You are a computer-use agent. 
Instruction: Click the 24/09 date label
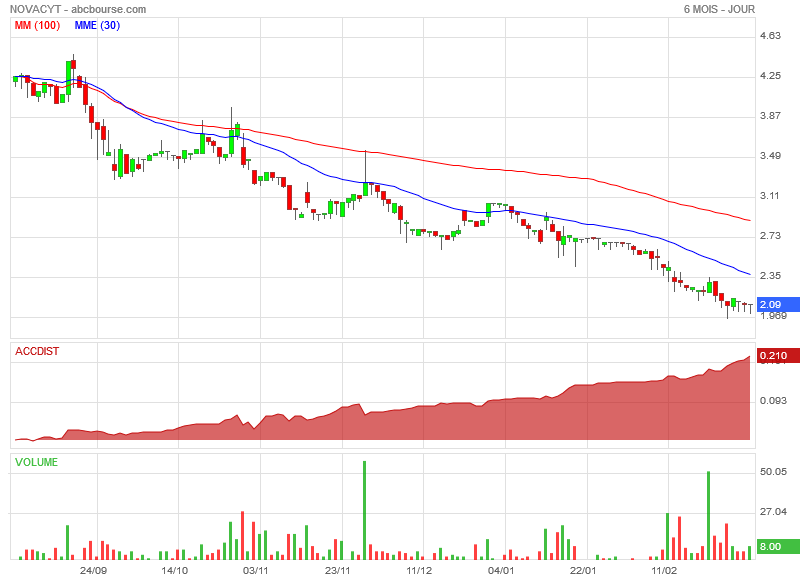tap(93, 570)
